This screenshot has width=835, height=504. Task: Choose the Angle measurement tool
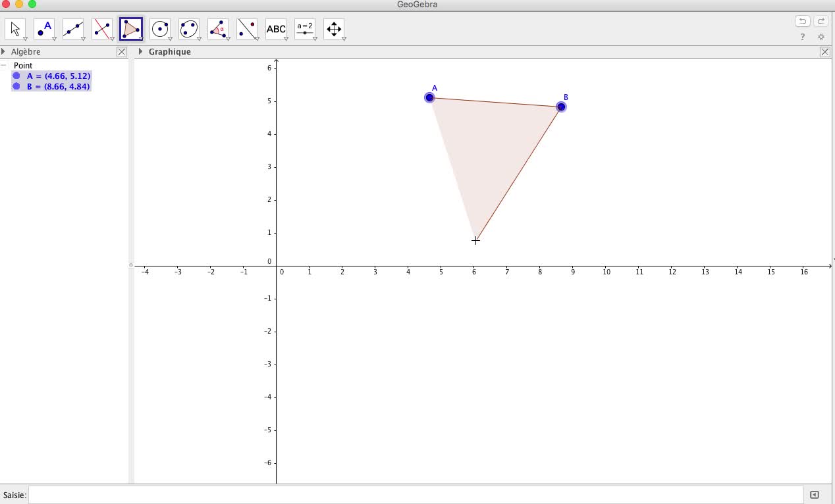[218, 29]
